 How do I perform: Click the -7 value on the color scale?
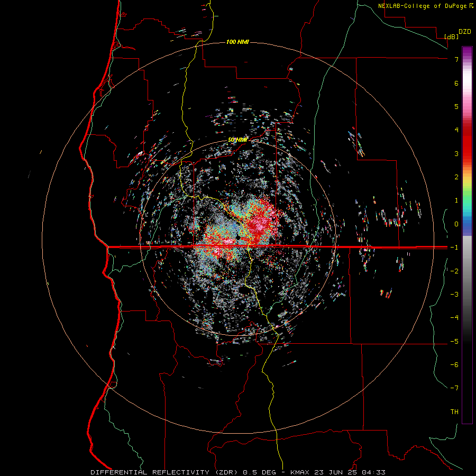454,388
